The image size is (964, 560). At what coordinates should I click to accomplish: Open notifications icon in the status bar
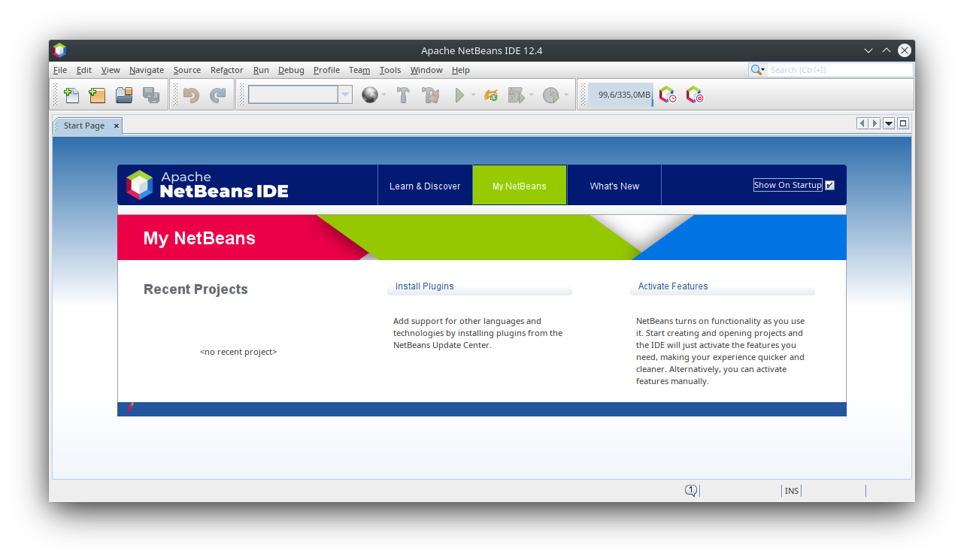pyautogui.click(x=690, y=491)
